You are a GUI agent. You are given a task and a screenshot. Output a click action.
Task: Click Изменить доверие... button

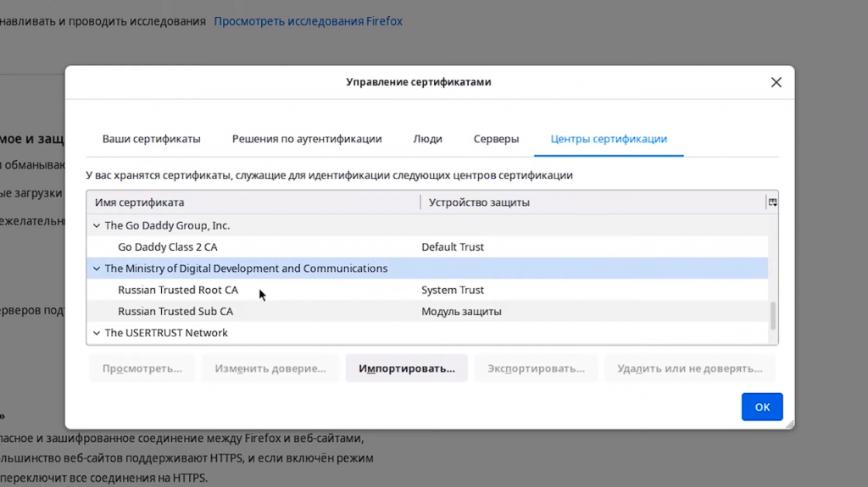coord(270,368)
